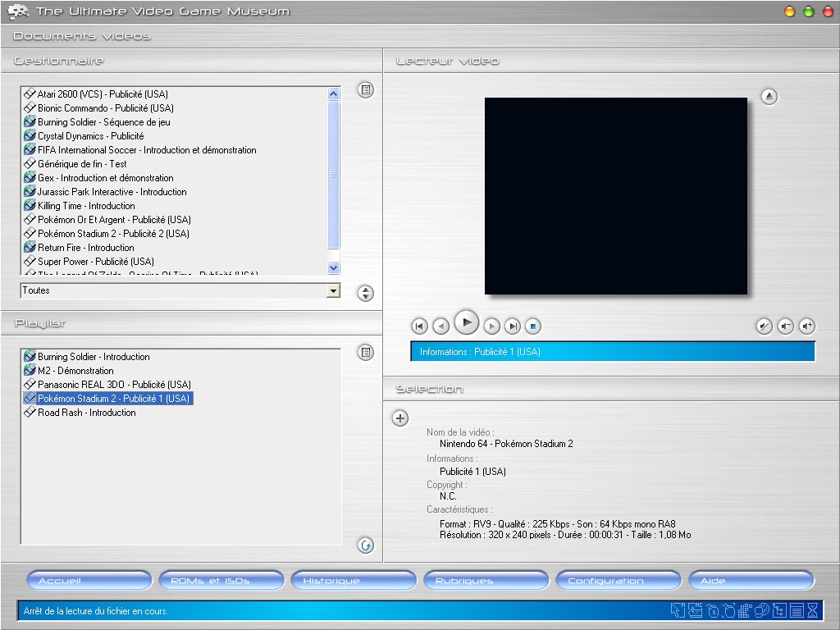Increase the player volume
This screenshot has height=630, width=840.
pyautogui.click(x=807, y=326)
